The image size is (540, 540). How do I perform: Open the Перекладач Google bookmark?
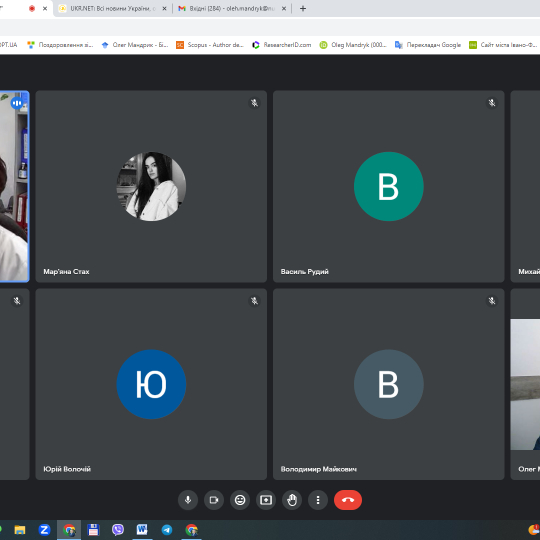tap(428, 45)
